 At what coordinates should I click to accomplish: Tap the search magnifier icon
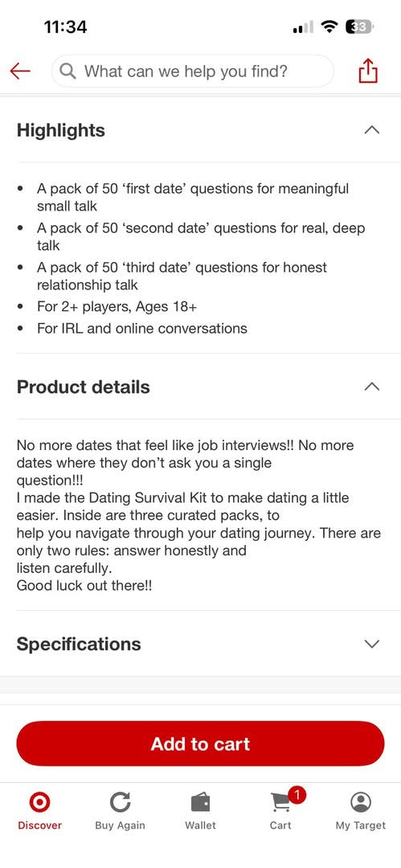click(68, 71)
